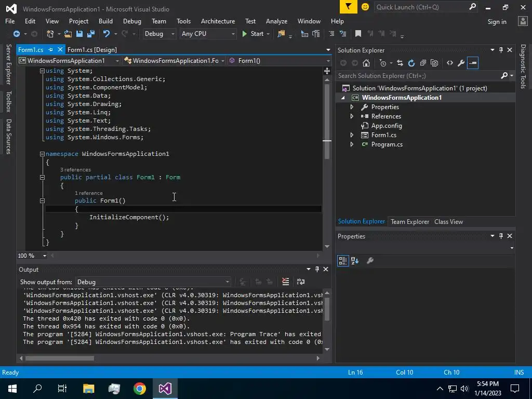
Task: Pin the Solution Explorer panel
Action: coord(501,50)
